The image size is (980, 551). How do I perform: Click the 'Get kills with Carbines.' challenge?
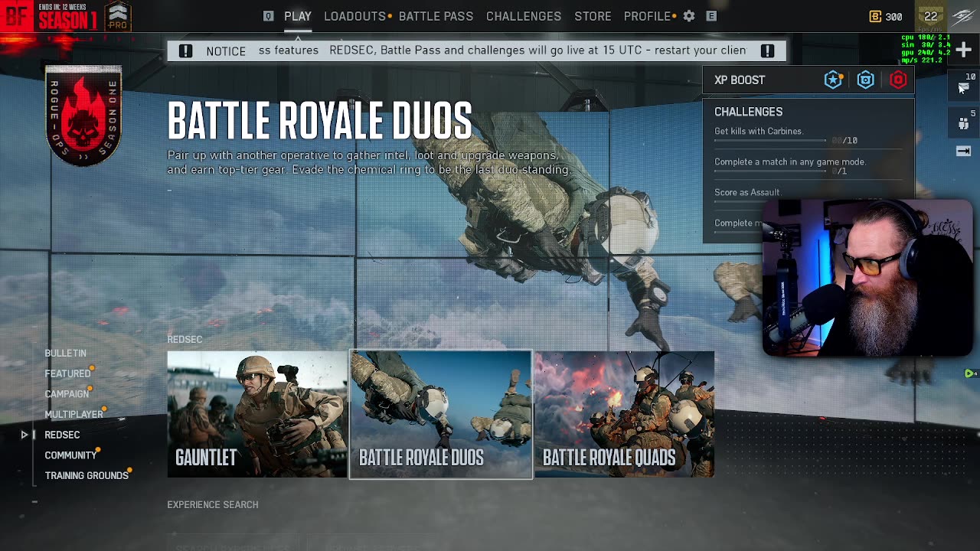759,132
